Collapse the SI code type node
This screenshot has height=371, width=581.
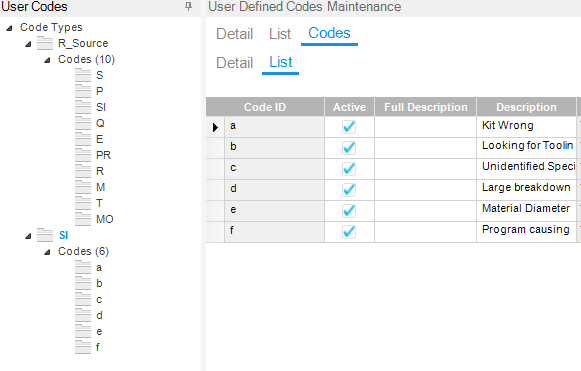coord(28,236)
